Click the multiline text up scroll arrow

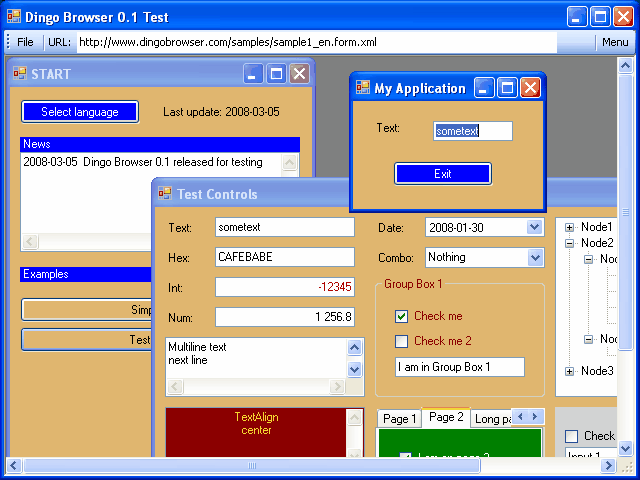354,348
